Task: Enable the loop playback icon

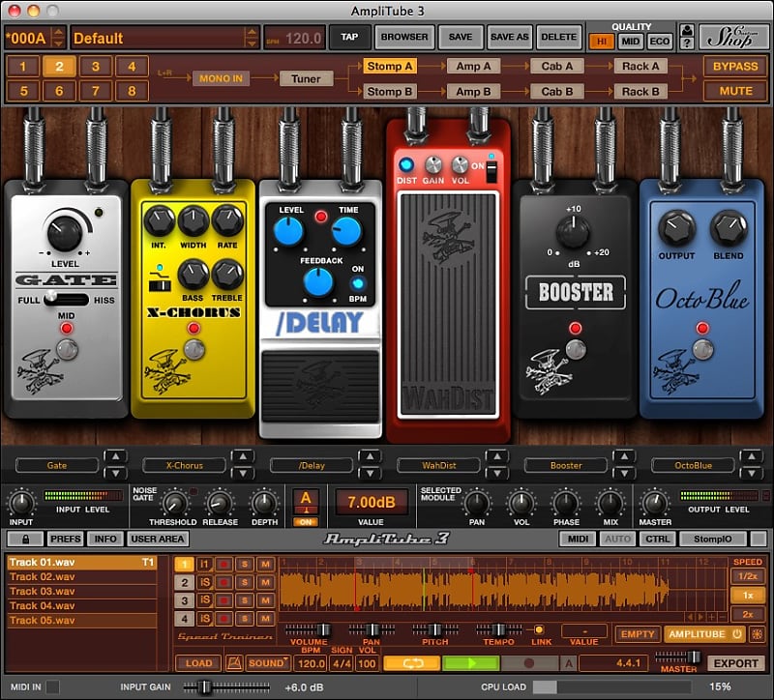Action: coord(413,663)
